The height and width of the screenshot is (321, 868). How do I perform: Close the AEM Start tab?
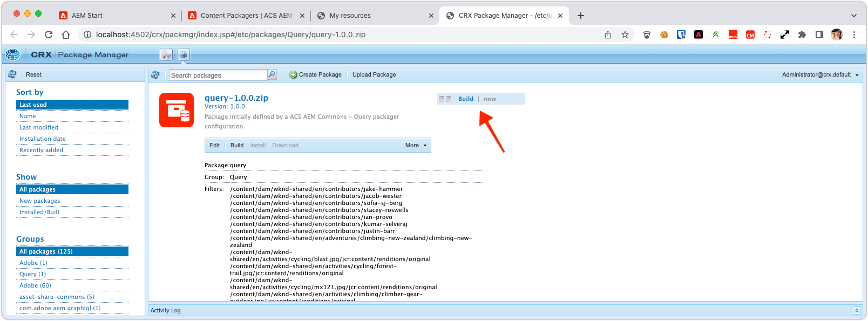coord(173,16)
